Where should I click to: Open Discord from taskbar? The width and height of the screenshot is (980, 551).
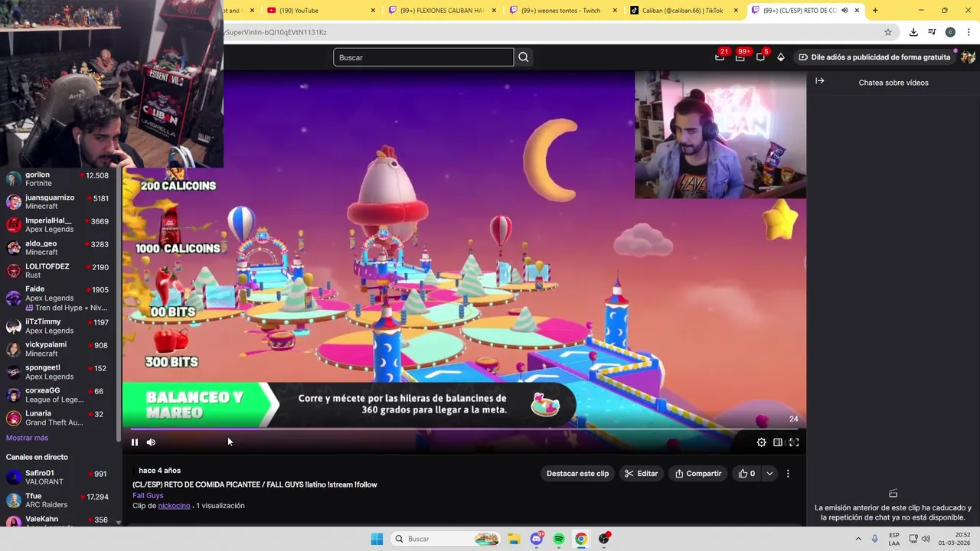click(x=537, y=539)
